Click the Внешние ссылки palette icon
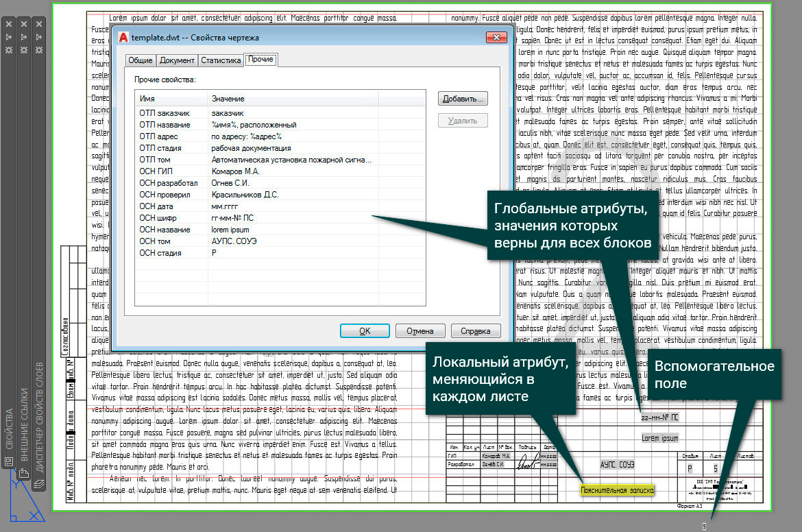The height and width of the screenshot is (532, 802). 23,473
